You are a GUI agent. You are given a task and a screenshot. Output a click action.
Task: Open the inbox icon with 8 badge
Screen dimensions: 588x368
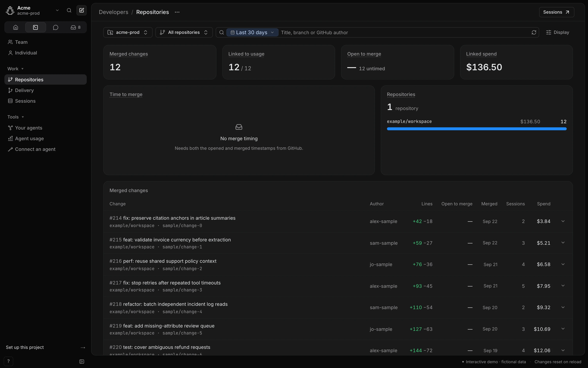pos(76,27)
